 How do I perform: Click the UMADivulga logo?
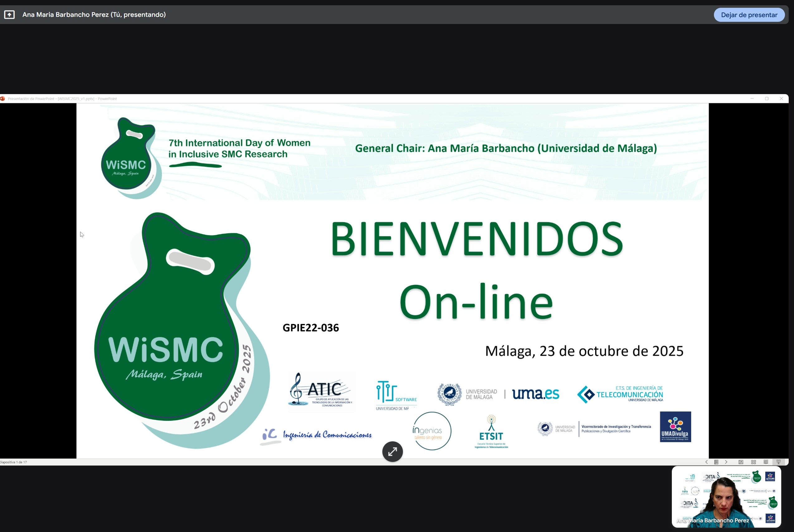pos(675,426)
